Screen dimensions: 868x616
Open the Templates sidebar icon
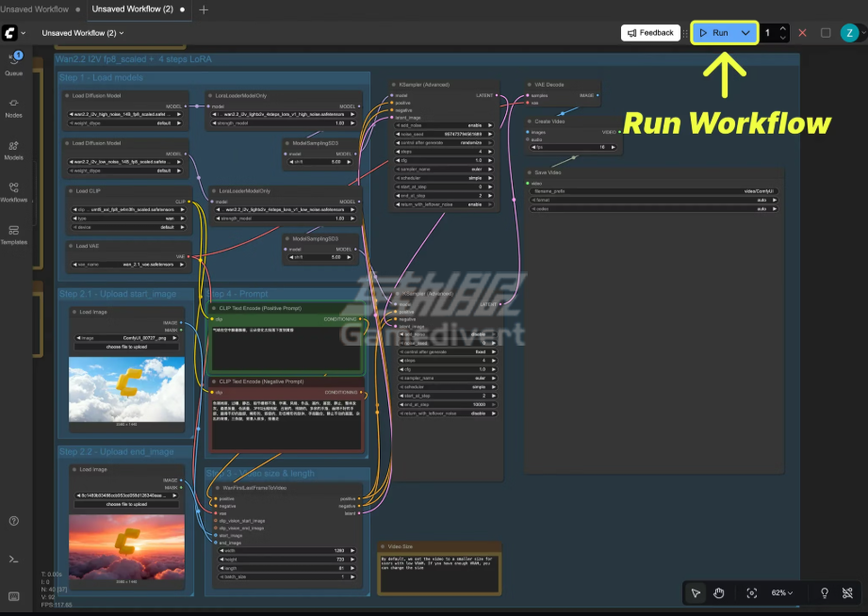(x=14, y=235)
